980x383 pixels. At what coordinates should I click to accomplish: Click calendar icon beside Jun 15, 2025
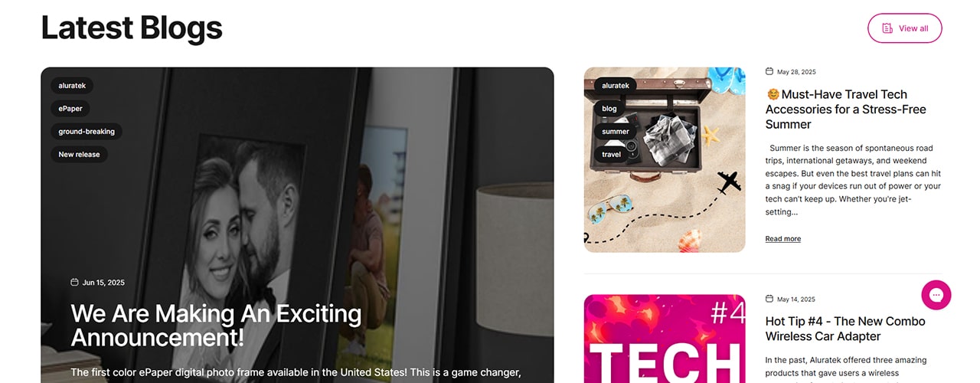click(74, 282)
